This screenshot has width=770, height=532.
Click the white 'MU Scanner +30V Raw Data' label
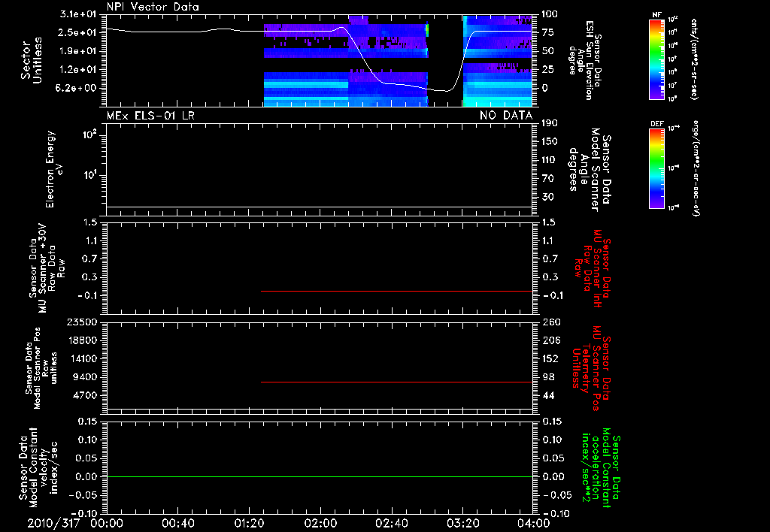click(x=47, y=268)
